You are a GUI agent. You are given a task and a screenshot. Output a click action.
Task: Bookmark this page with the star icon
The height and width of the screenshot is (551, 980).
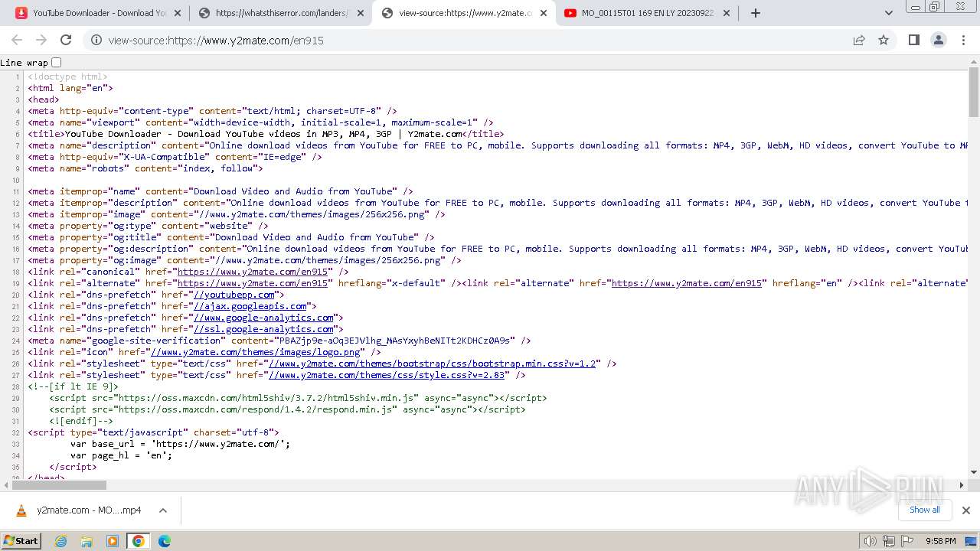[884, 40]
